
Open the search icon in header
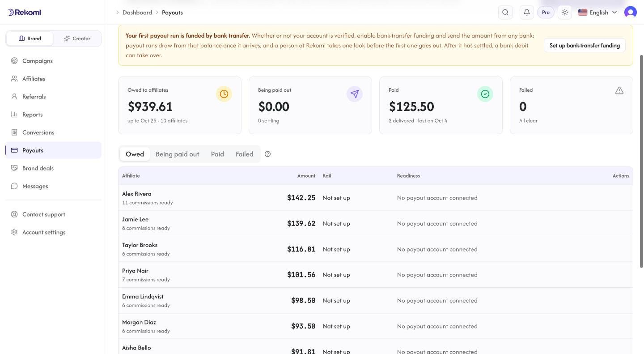coord(505,13)
